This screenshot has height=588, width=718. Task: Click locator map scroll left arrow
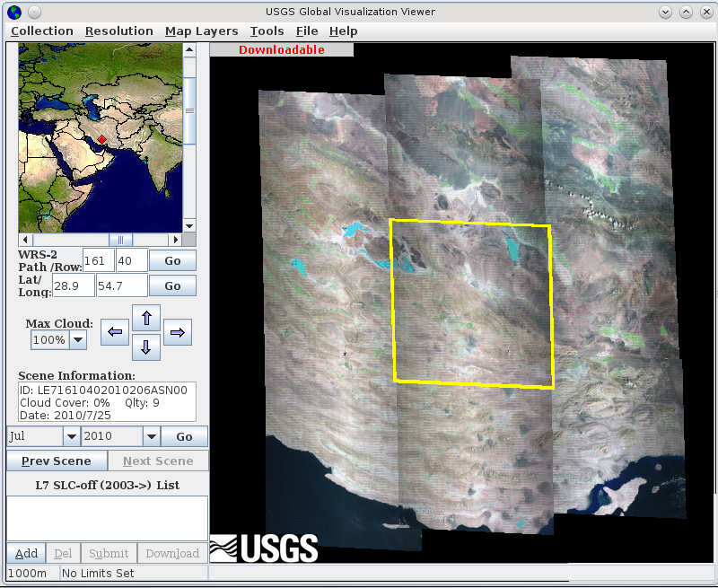click(x=26, y=239)
